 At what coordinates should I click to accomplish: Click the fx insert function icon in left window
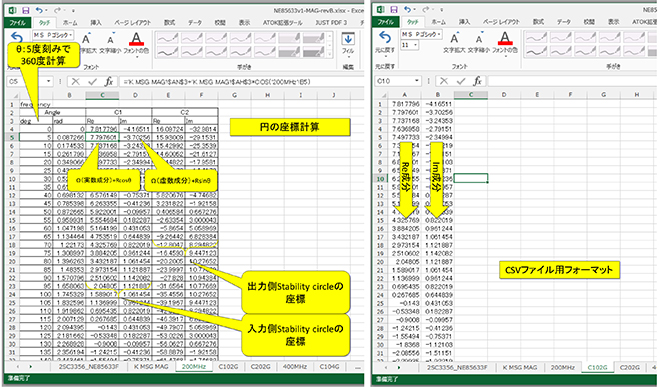tap(109, 81)
